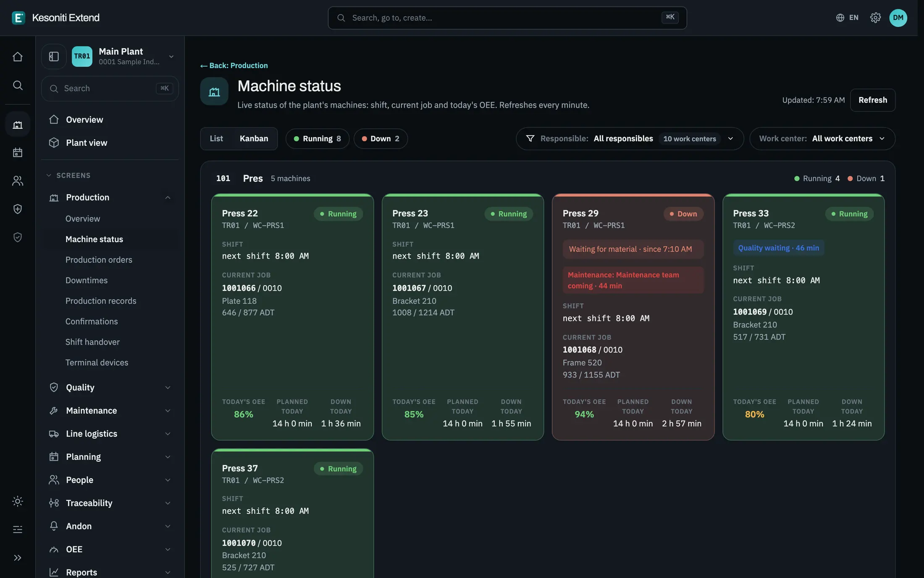Toggle the Running 8 filter chip

[318, 139]
